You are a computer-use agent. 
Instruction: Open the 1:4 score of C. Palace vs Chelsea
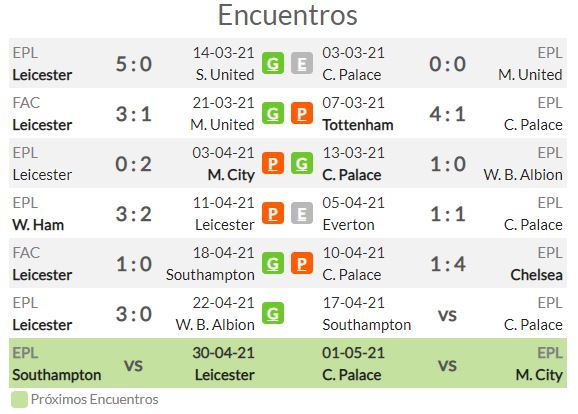[x=448, y=264]
